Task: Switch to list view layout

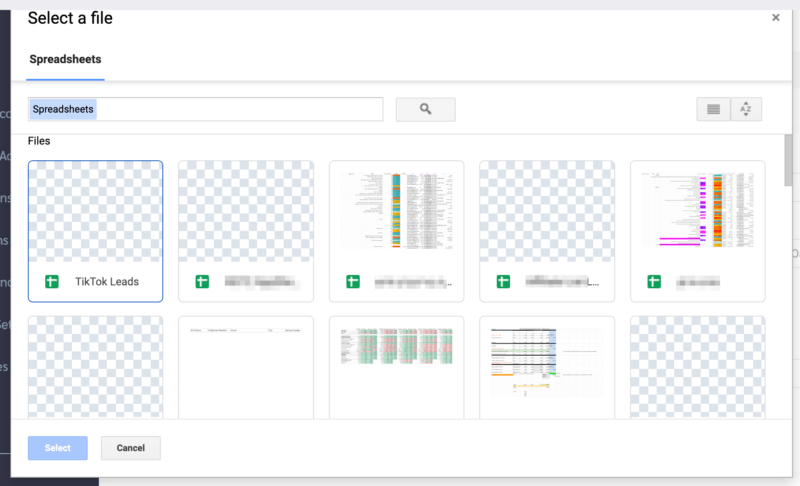Action: (x=713, y=110)
